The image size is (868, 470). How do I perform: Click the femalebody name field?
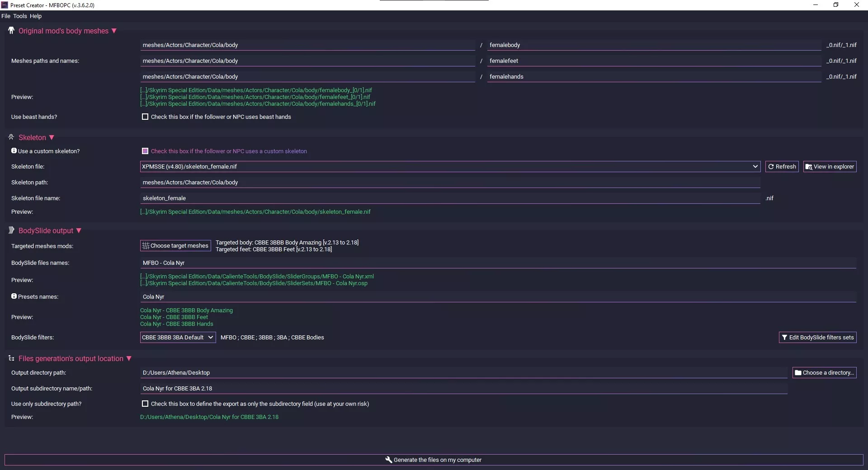pyautogui.click(x=654, y=45)
